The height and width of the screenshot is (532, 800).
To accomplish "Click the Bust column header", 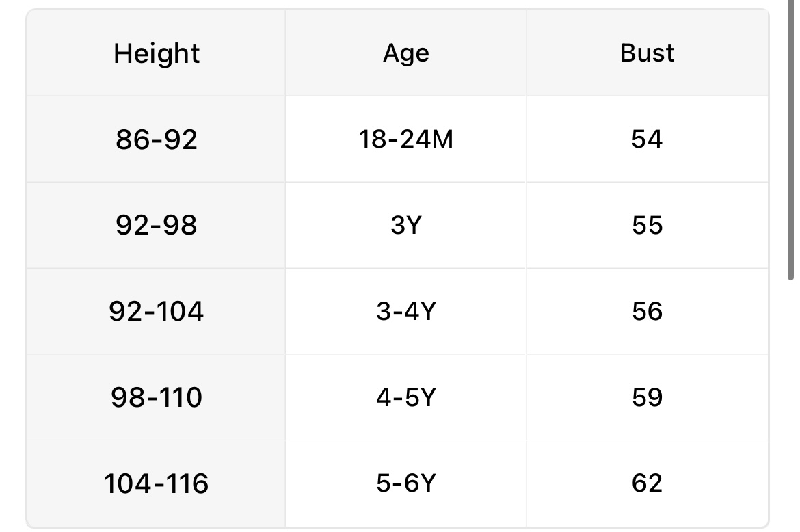I will (x=647, y=53).
